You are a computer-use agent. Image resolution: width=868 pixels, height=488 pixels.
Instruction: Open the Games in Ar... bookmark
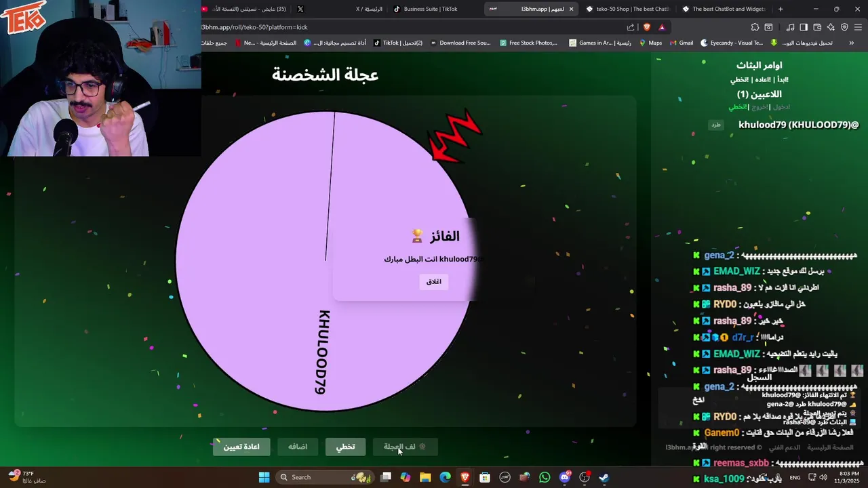click(x=600, y=43)
